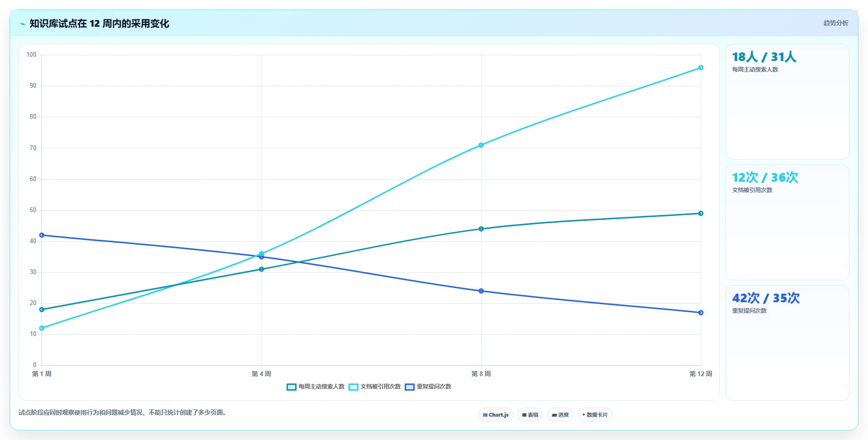Image resolution: width=868 pixels, height=440 pixels.
Task: Select the Chart.js tag chip
Action: pos(496,415)
